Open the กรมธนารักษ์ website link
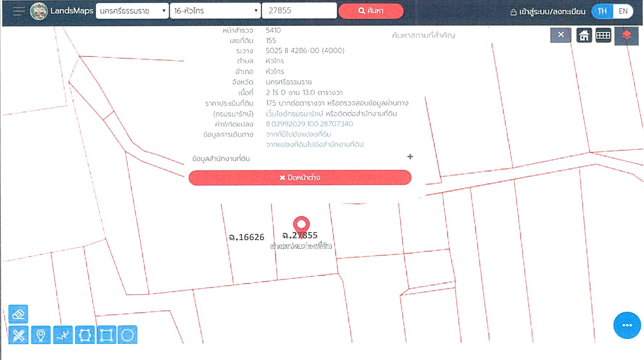The height and width of the screenshot is (360, 644). pyautogui.click(x=295, y=114)
